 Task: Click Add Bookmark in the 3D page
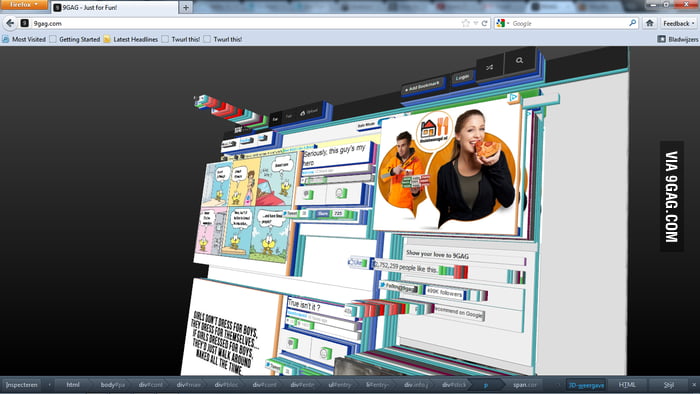coord(422,86)
